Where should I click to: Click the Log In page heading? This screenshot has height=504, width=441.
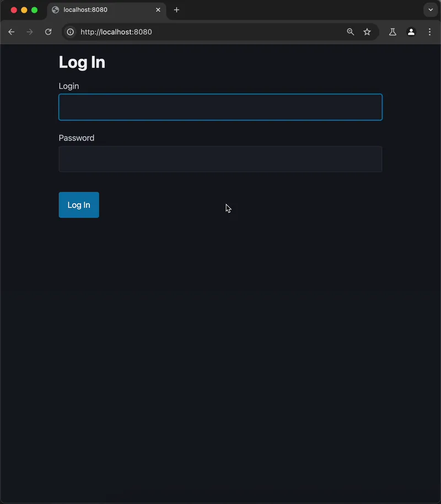[82, 62]
